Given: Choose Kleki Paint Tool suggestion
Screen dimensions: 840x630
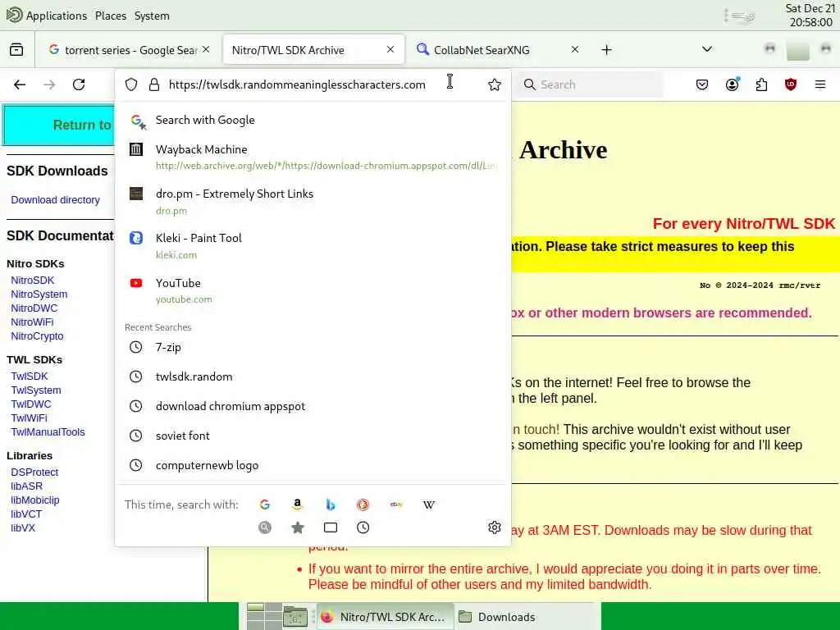Looking at the screenshot, I should [313, 246].
